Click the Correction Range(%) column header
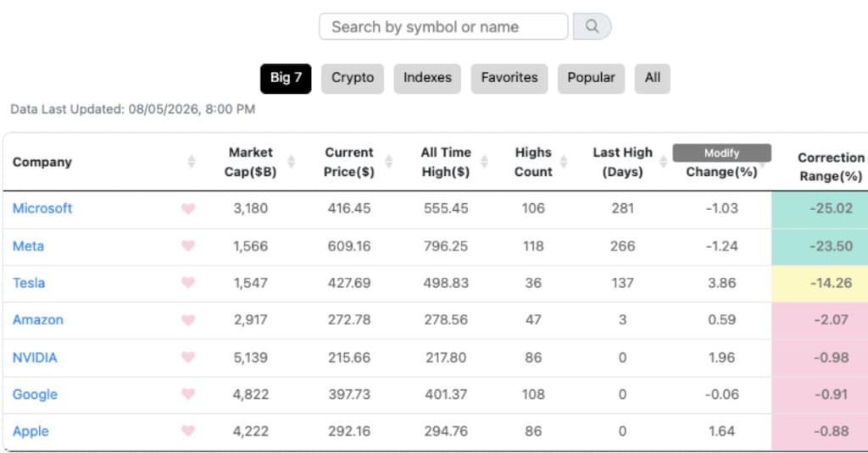 (831, 167)
